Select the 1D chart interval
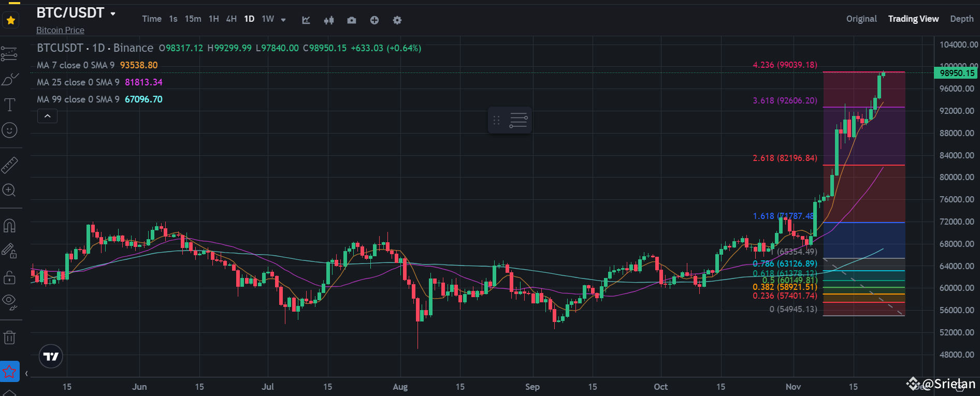Image resolution: width=980 pixels, height=396 pixels. (249, 19)
